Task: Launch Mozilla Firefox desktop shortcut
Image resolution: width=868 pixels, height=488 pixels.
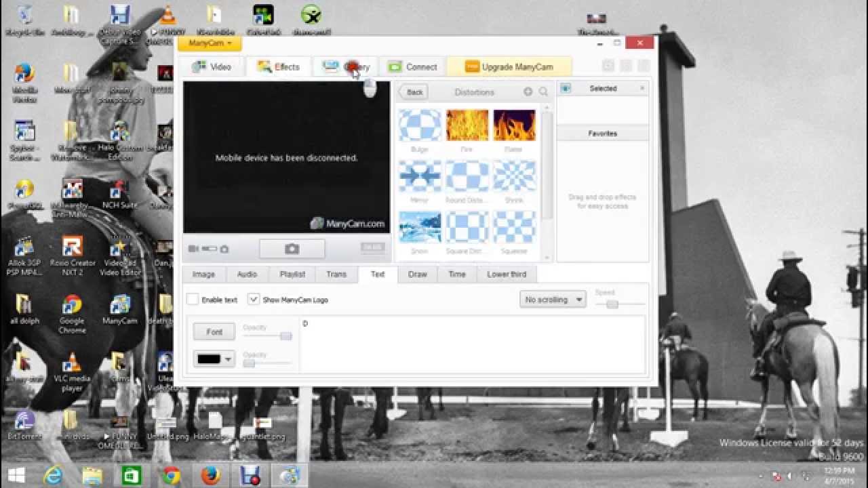Action: point(24,83)
